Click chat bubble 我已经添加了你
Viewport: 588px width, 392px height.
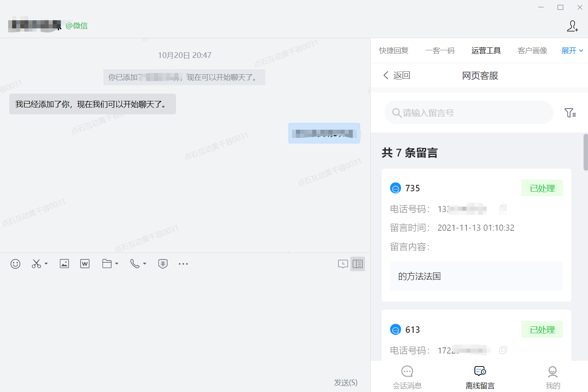click(x=92, y=104)
